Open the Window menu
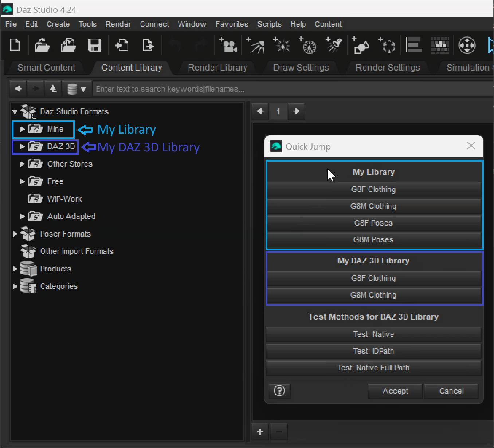Screen dimensions: 494x448 pyautogui.click(x=192, y=24)
